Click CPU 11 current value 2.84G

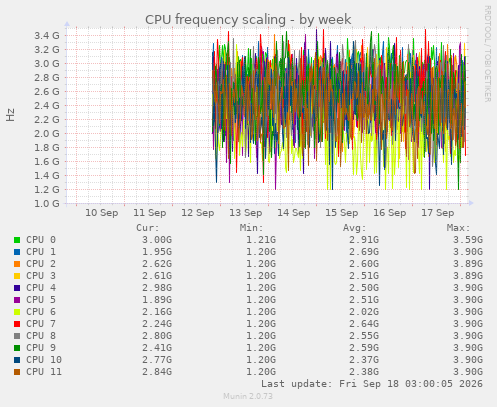pyautogui.click(x=157, y=372)
